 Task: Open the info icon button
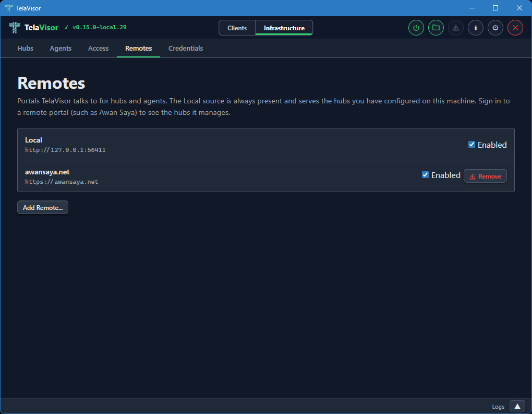coord(476,28)
